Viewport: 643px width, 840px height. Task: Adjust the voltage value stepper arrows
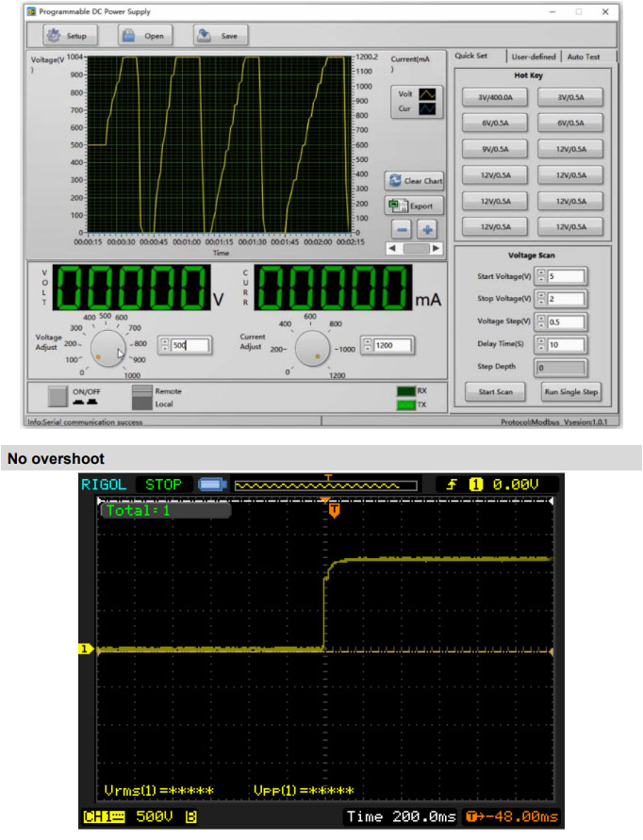point(164,346)
